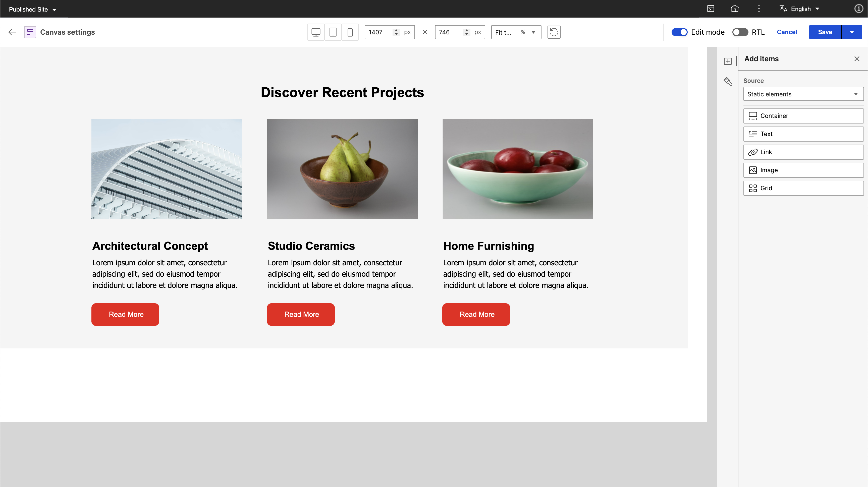Image resolution: width=868 pixels, height=487 pixels.
Task: Expand the Static elements source dropdown
Action: click(x=803, y=94)
